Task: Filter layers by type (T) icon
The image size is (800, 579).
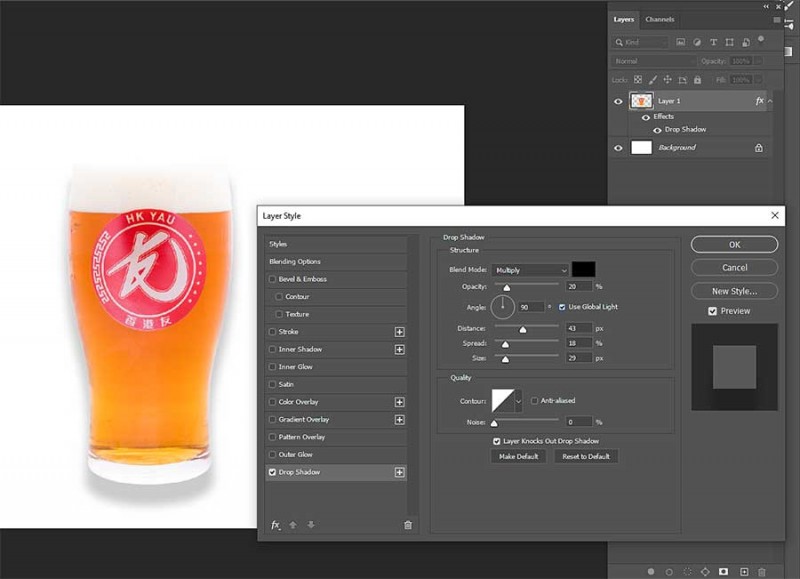Action: coord(713,42)
